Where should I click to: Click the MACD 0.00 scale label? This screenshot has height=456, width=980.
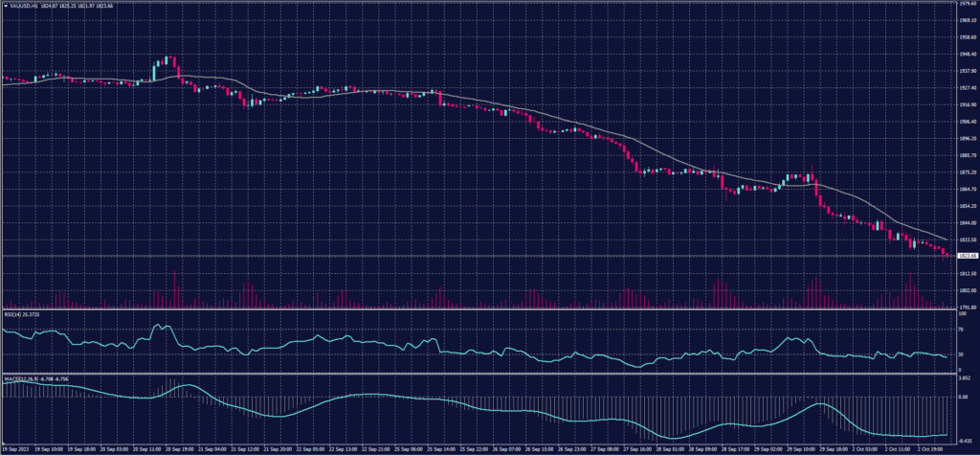coord(962,395)
